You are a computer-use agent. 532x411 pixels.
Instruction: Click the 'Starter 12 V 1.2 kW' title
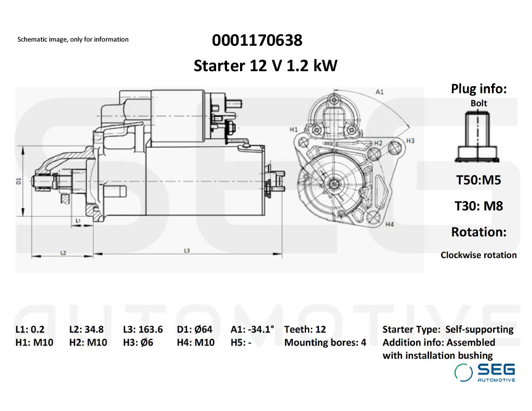[265, 66]
